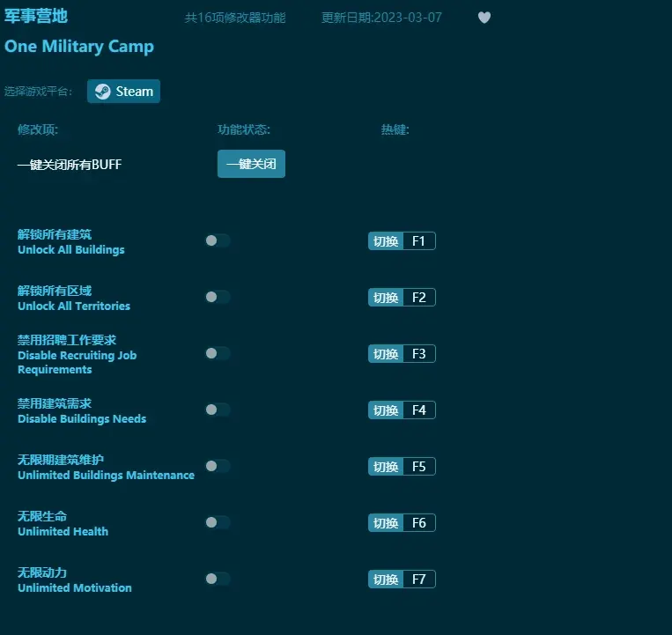
Task: Click the 军事营地 heading
Action: click(36, 16)
